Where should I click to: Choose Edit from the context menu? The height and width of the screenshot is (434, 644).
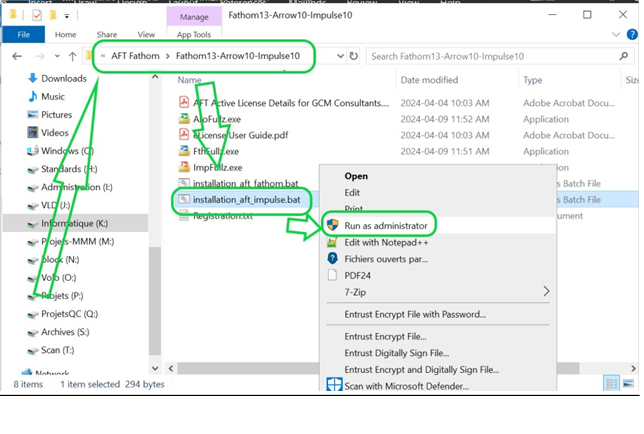pyautogui.click(x=352, y=193)
